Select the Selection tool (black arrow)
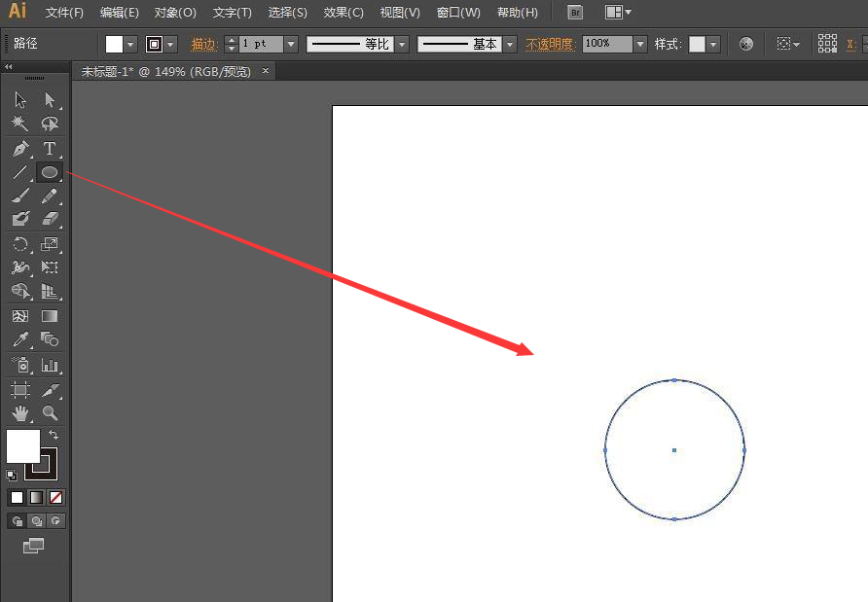This screenshot has height=602, width=868. tap(20, 99)
